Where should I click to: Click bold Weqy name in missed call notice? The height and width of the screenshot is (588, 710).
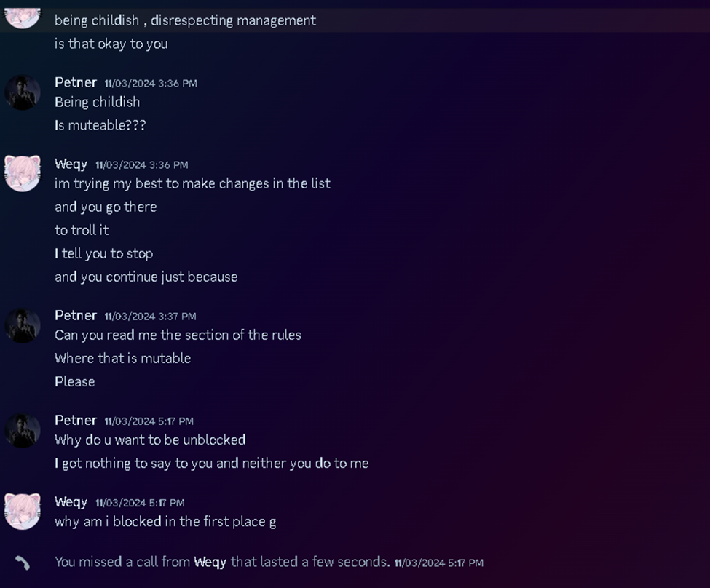point(210,562)
